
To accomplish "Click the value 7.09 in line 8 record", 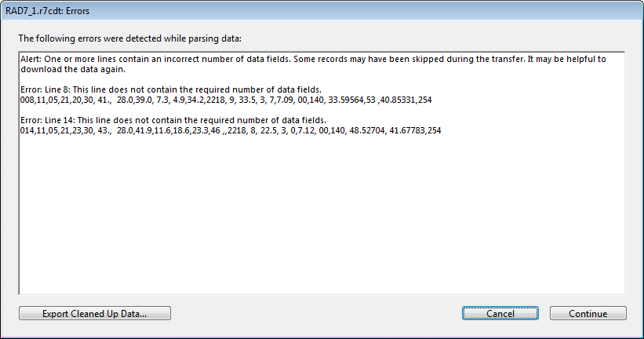I will click(285, 100).
